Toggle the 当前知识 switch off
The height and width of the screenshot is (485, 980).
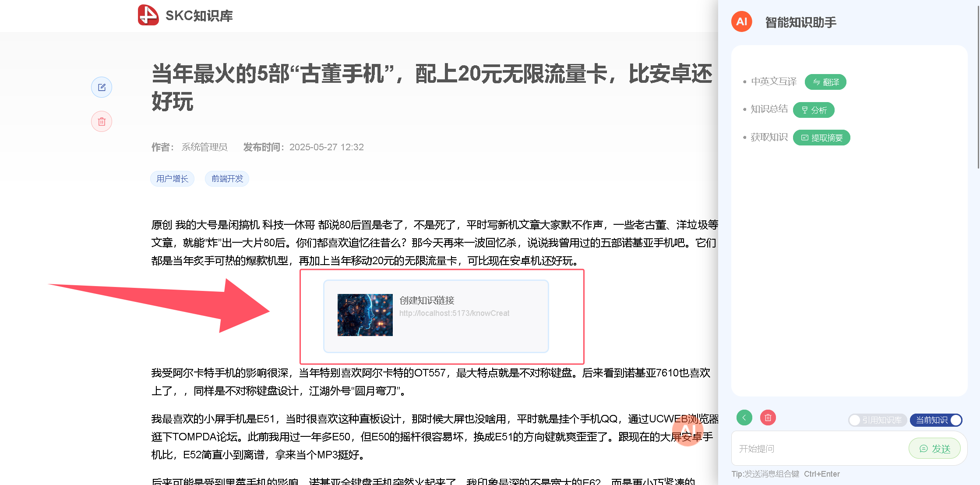[936, 420]
